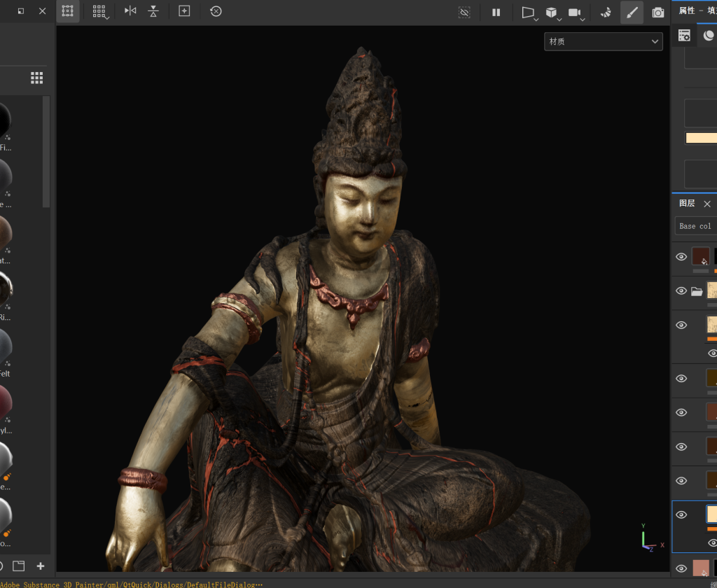
Task: Open the 3D cube display mode dropdown
Action: [x=553, y=13]
